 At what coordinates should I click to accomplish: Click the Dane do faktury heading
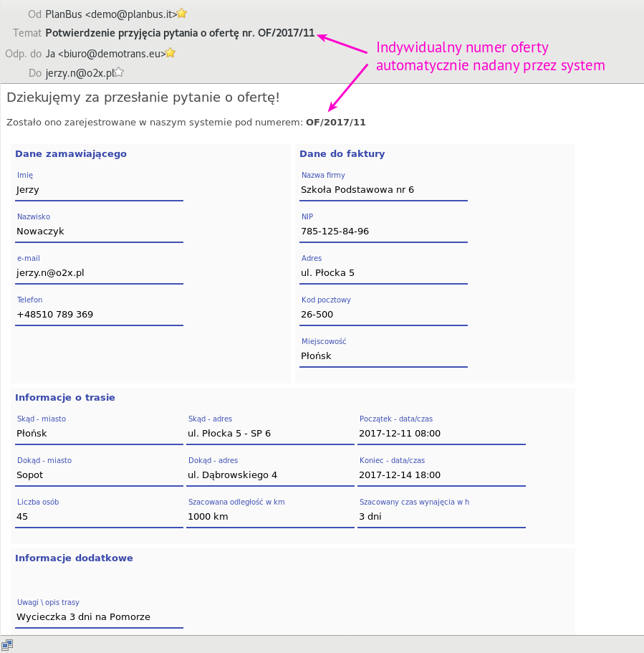coord(342,154)
